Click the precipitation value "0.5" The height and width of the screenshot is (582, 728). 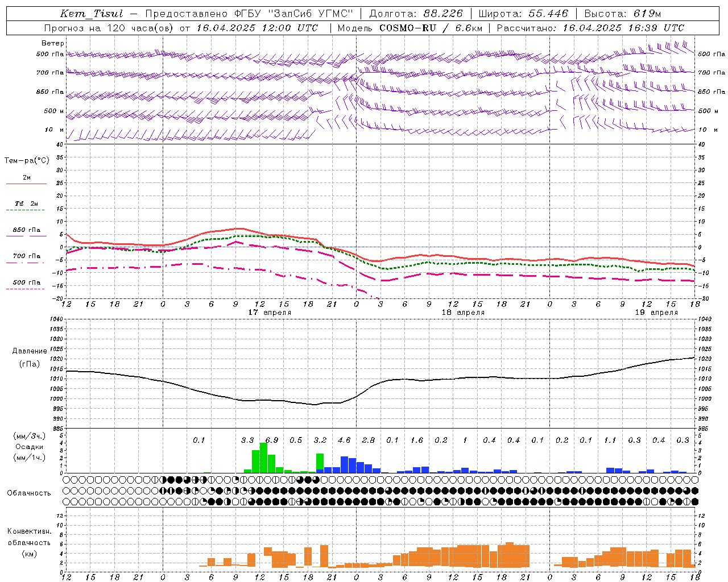pyautogui.click(x=296, y=440)
